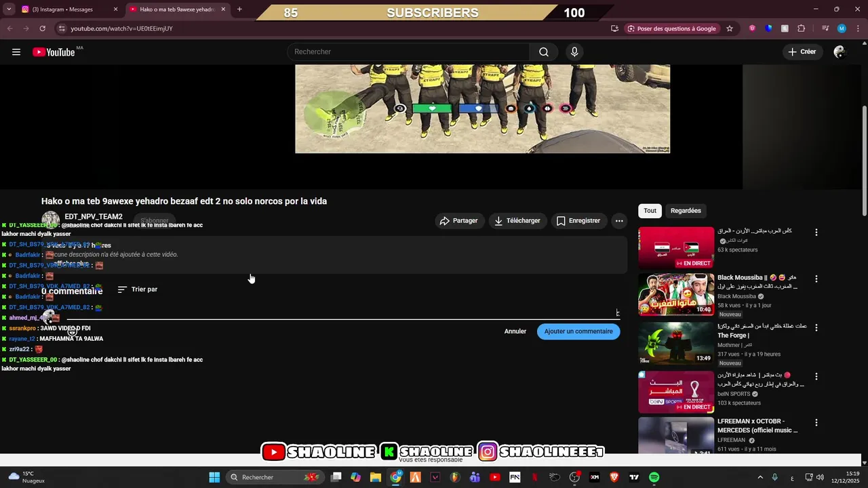The width and height of the screenshot is (868, 488).
Task: Open the Créer menu
Action: (802, 52)
